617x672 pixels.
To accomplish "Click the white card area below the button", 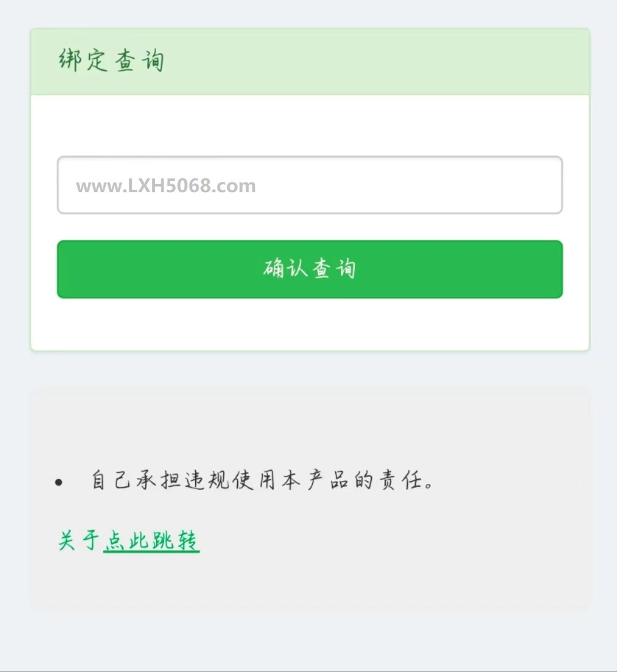I will 309,324.
